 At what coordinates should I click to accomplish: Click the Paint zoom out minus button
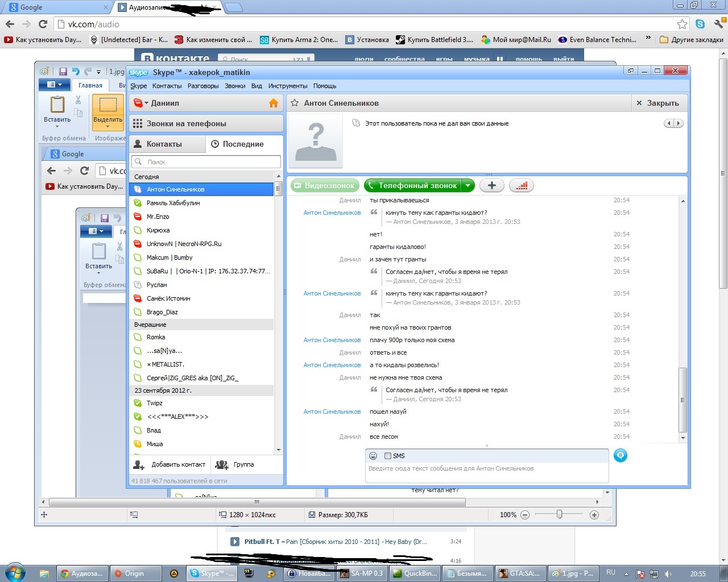[x=525, y=515]
